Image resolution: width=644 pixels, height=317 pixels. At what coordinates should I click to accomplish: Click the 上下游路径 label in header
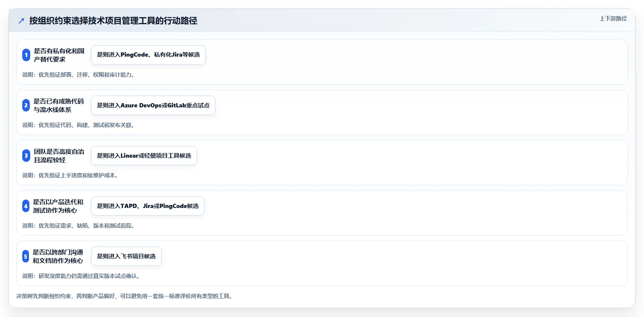613,18
